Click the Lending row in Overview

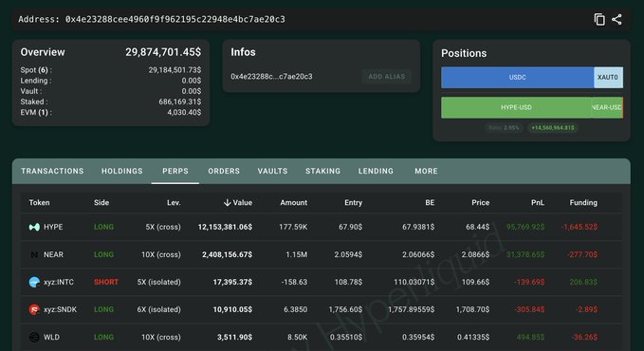tap(111, 81)
